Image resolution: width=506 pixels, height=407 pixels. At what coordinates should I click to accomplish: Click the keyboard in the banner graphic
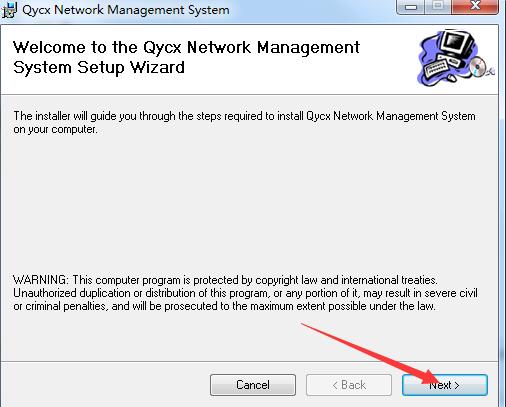[x=437, y=68]
